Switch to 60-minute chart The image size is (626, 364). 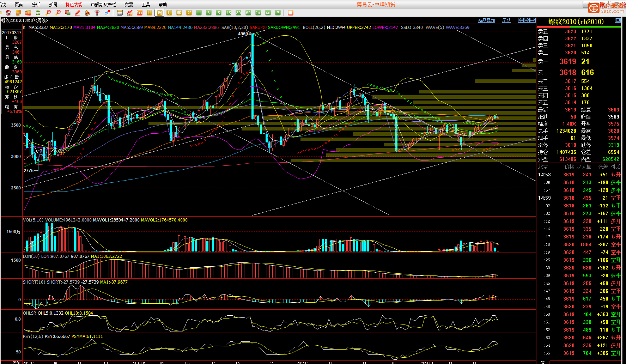pyautogui.click(x=248, y=13)
